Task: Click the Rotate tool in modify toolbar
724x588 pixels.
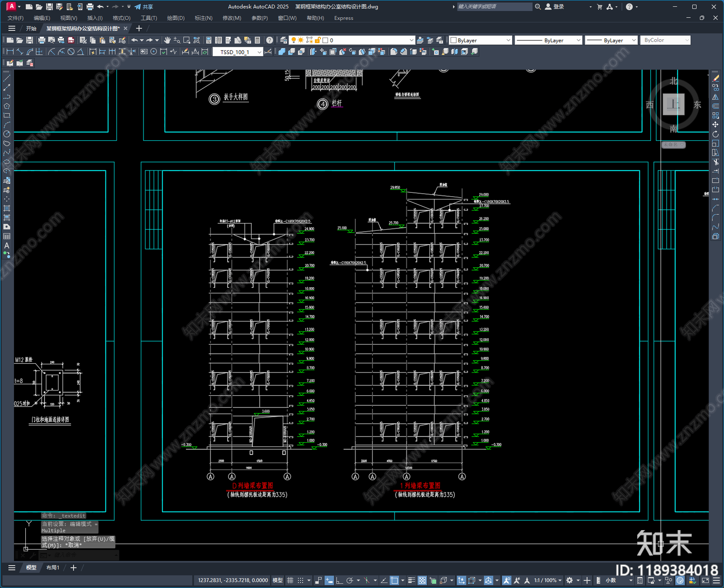Action: pyautogui.click(x=715, y=134)
